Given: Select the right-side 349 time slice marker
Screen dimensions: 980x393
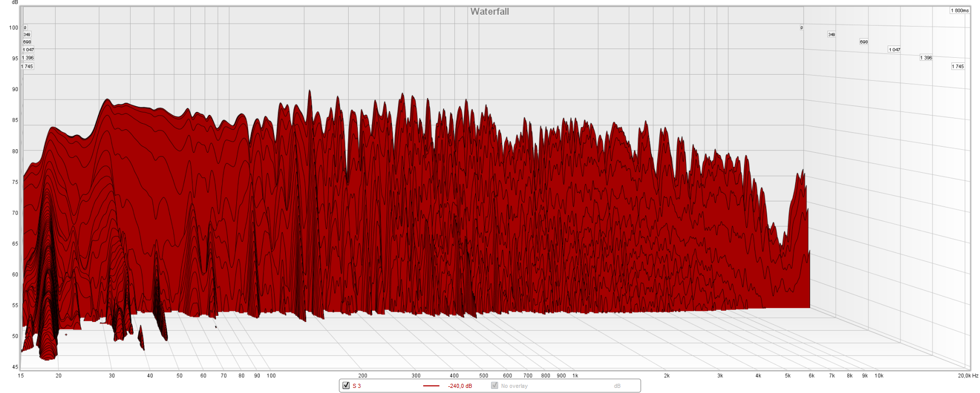Looking at the screenshot, I should (x=831, y=34).
